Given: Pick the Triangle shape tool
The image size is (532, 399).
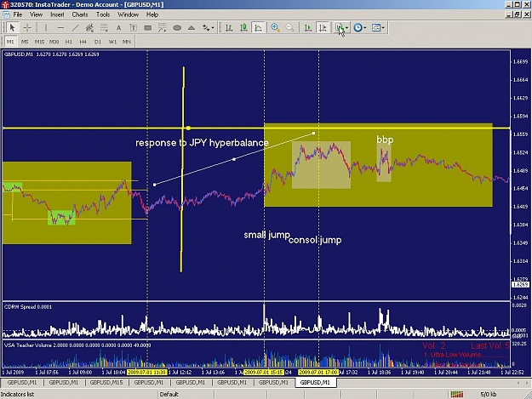Looking at the screenshot, I should coord(192,28).
